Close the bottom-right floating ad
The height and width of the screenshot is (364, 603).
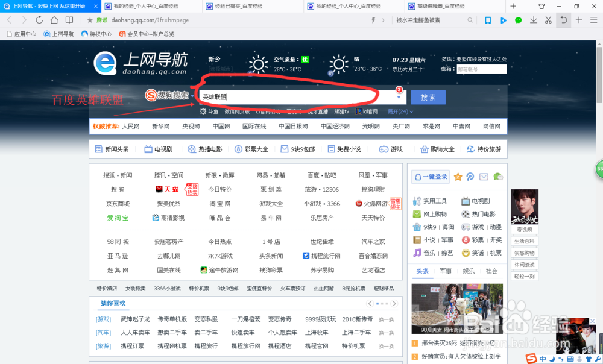[x=593, y=321]
